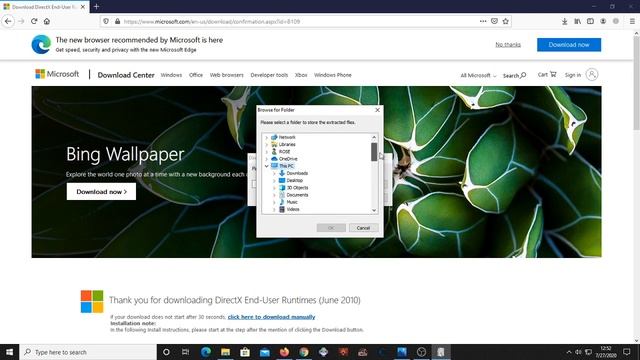Expand the ROSE user node in folder tree
This screenshot has height=360, width=640.
(x=267, y=152)
